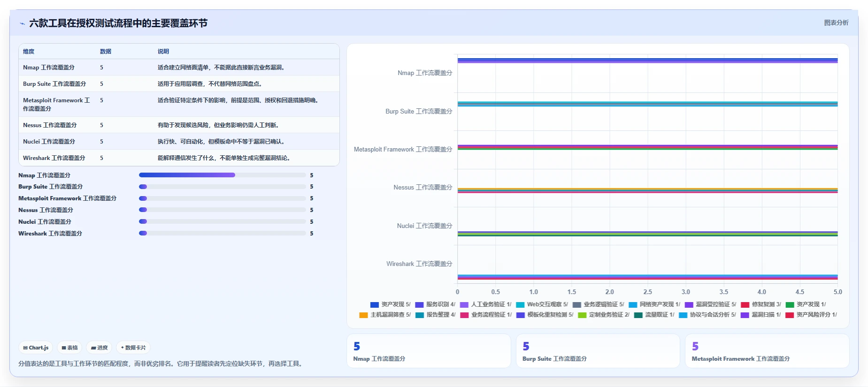Click the Wireshark 工作流覆盖分 chart axis label

pos(419,264)
